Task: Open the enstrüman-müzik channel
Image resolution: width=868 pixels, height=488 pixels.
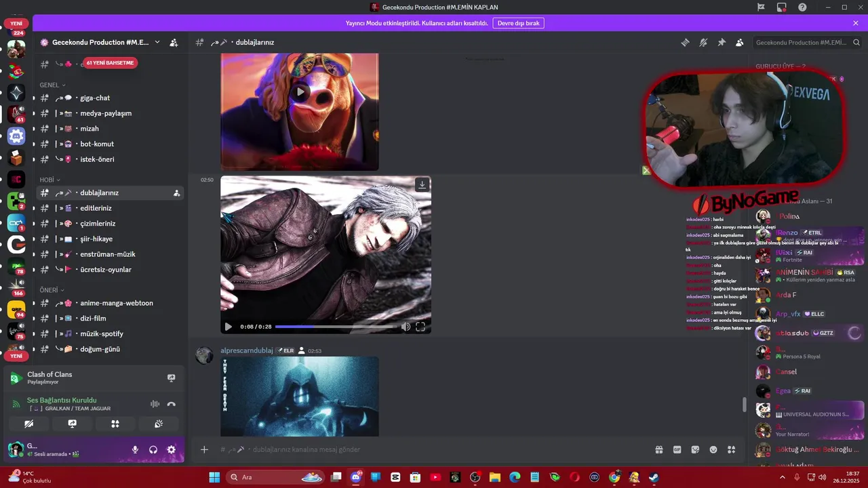Action: click(x=110, y=254)
